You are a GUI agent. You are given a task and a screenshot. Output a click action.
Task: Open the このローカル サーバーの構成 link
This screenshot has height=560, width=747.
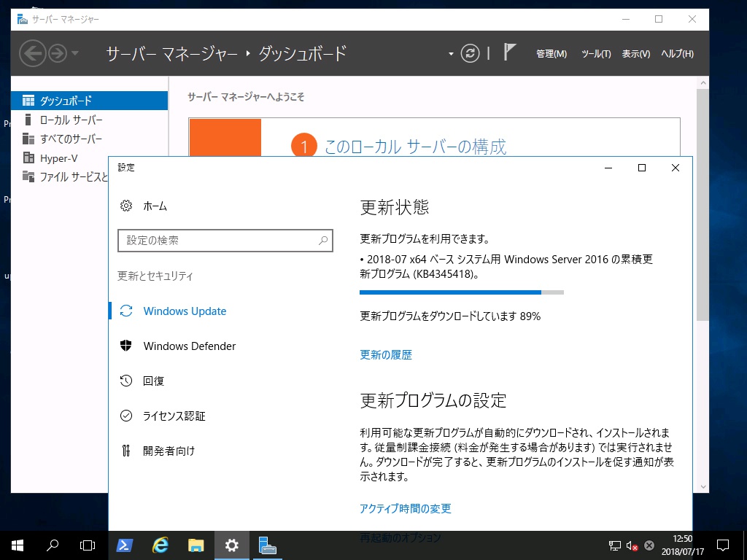click(x=415, y=147)
